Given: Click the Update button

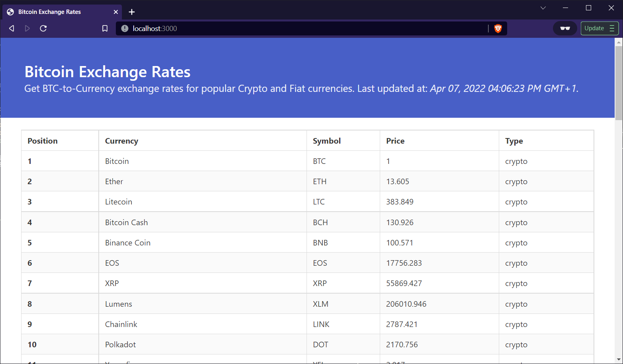Looking at the screenshot, I should click(594, 28).
